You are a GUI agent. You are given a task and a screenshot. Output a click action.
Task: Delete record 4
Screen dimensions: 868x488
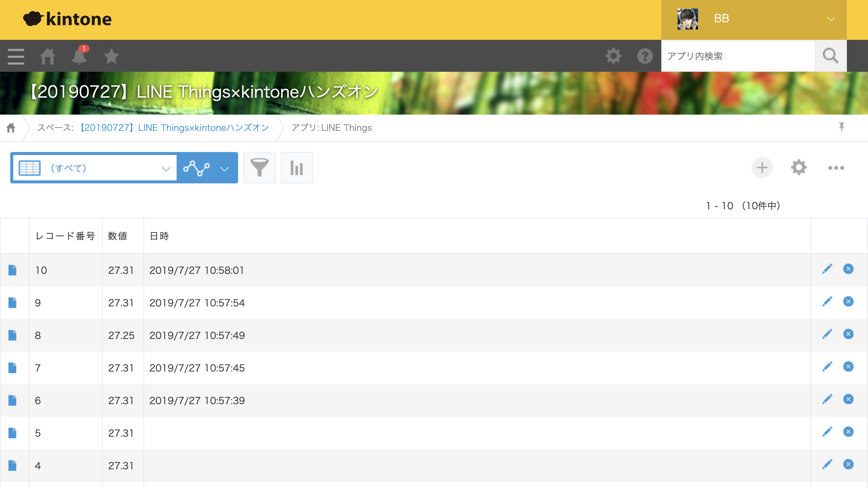point(848,464)
